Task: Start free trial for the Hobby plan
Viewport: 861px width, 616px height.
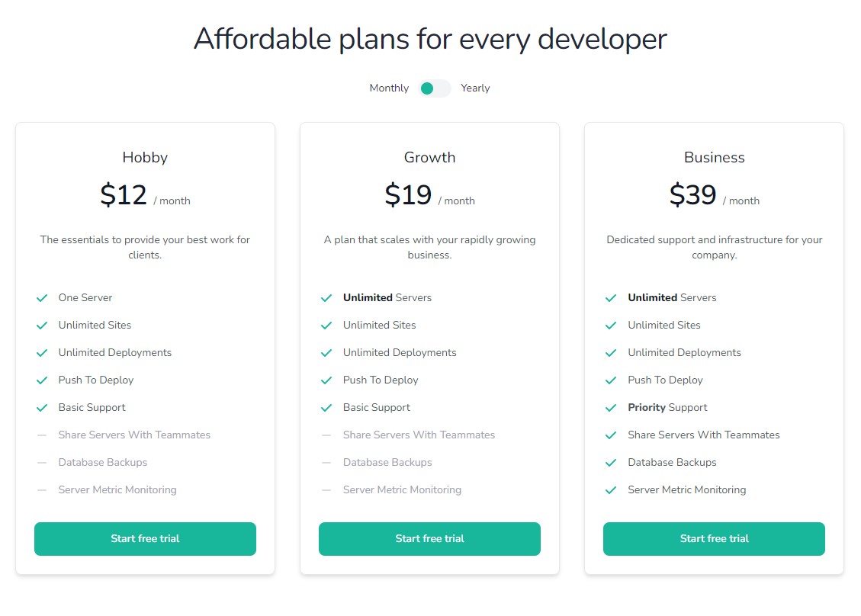Action: tap(145, 538)
